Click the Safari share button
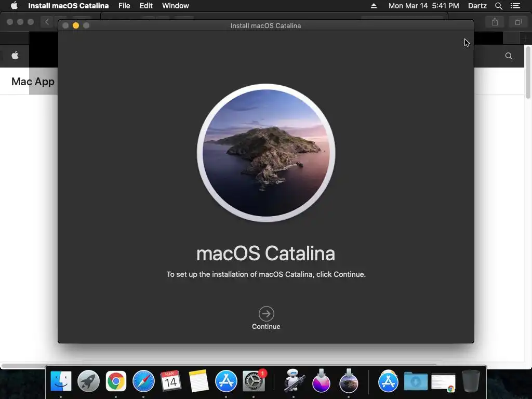This screenshot has width=532, height=399. tap(495, 22)
